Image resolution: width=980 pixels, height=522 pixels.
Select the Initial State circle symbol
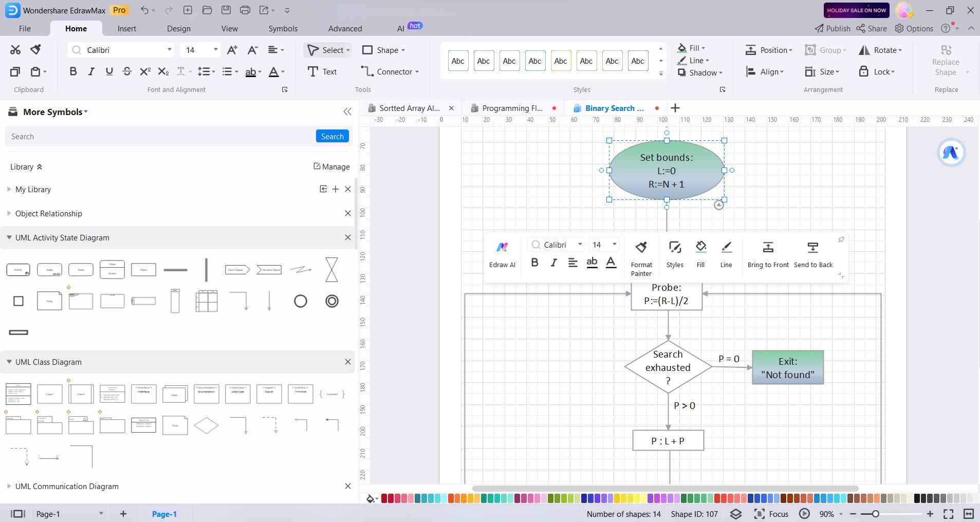coord(300,301)
